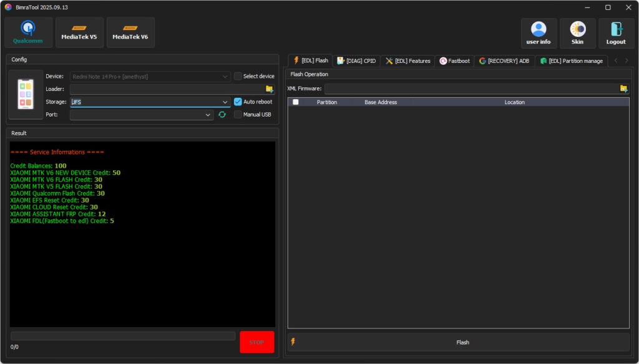Browse for Loader file using folder icon
639x364 pixels.
270,89
